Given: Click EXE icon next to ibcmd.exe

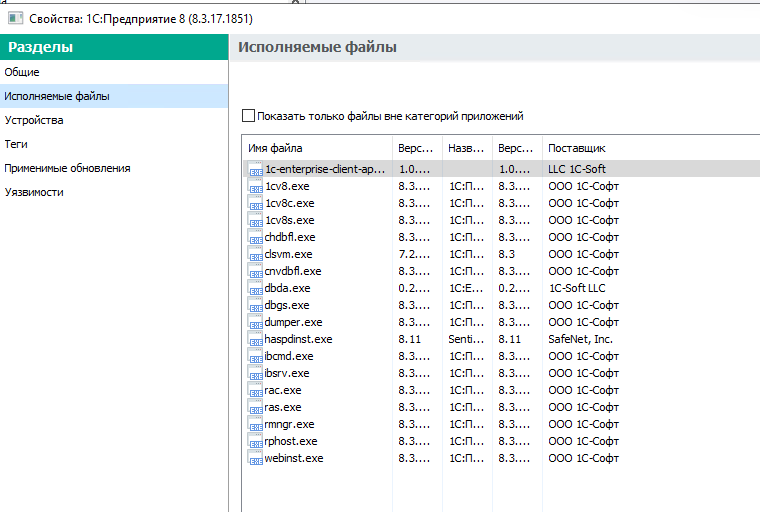Looking at the screenshot, I should coord(255,356).
